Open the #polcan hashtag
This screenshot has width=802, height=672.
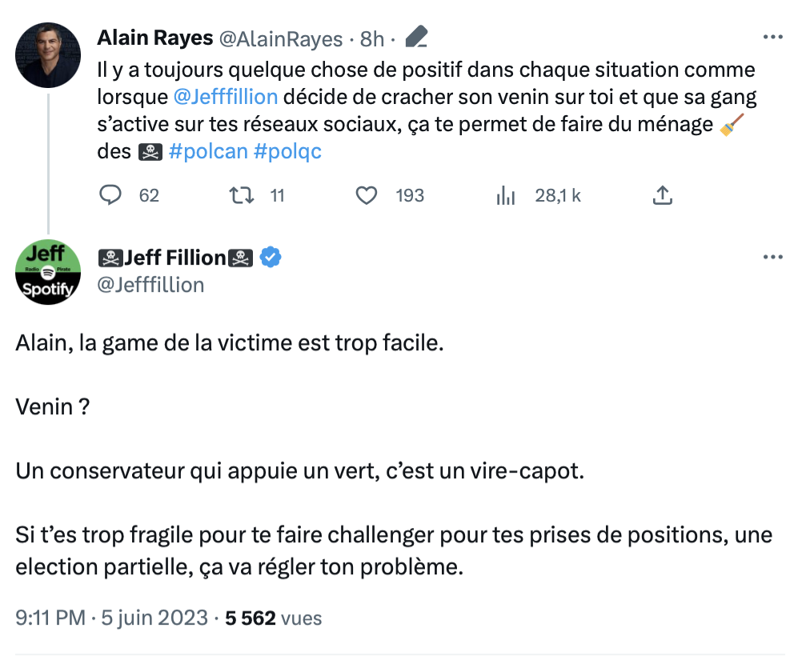pyautogui.click(x=208, y=151)
